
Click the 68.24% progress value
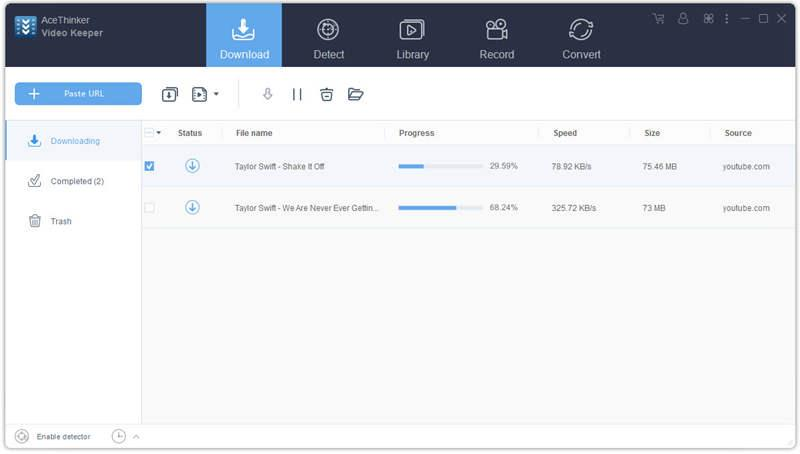(503, 208)
